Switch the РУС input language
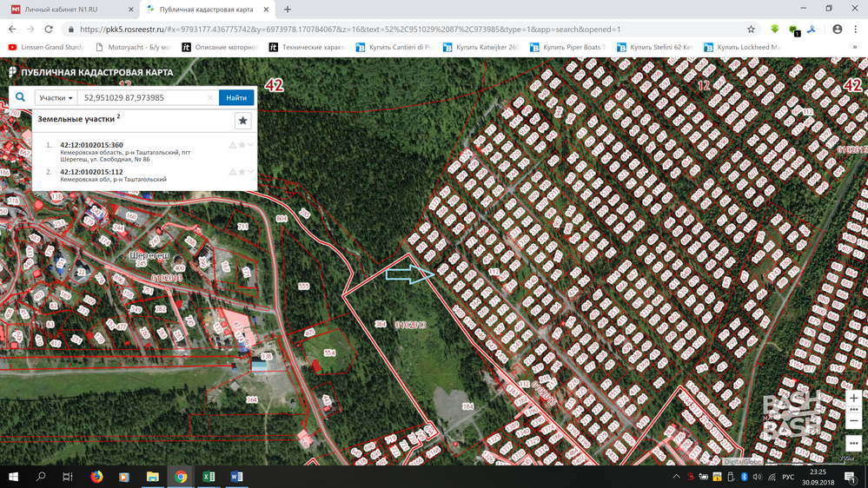Viewport: 868px width, 488px height. tap(788, 477)
